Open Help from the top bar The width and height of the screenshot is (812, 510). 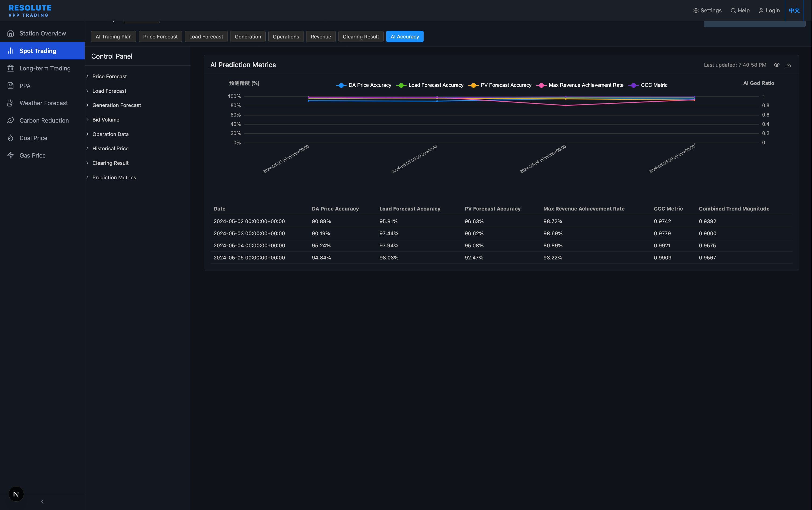[740, 10]
